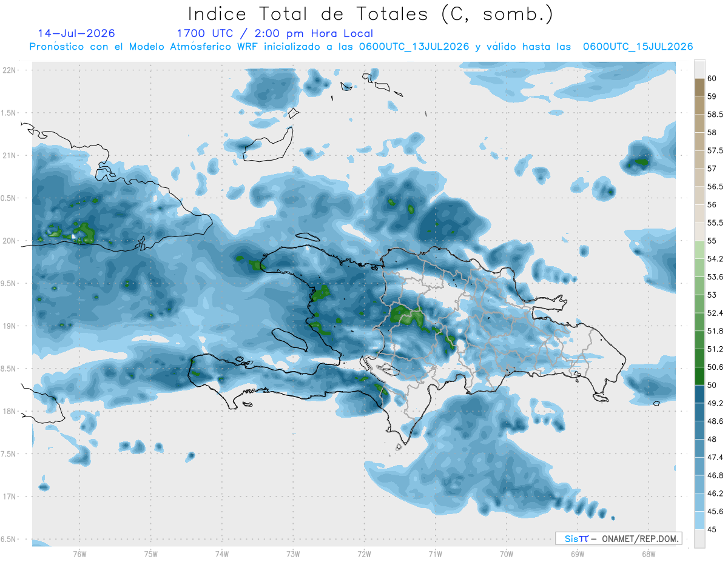Click the "76W" longitude label
The image size is (728, 562).
pos(79,554)
